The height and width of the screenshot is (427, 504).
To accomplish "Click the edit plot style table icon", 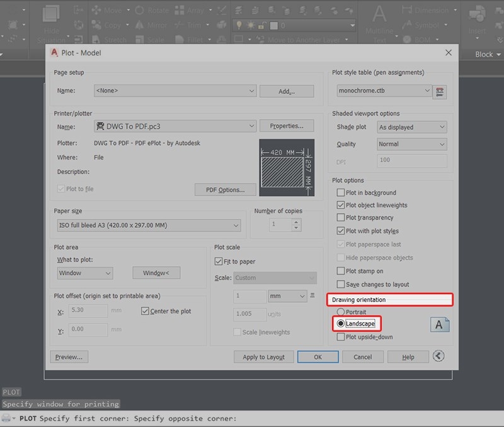I will (x=439, y=91).
